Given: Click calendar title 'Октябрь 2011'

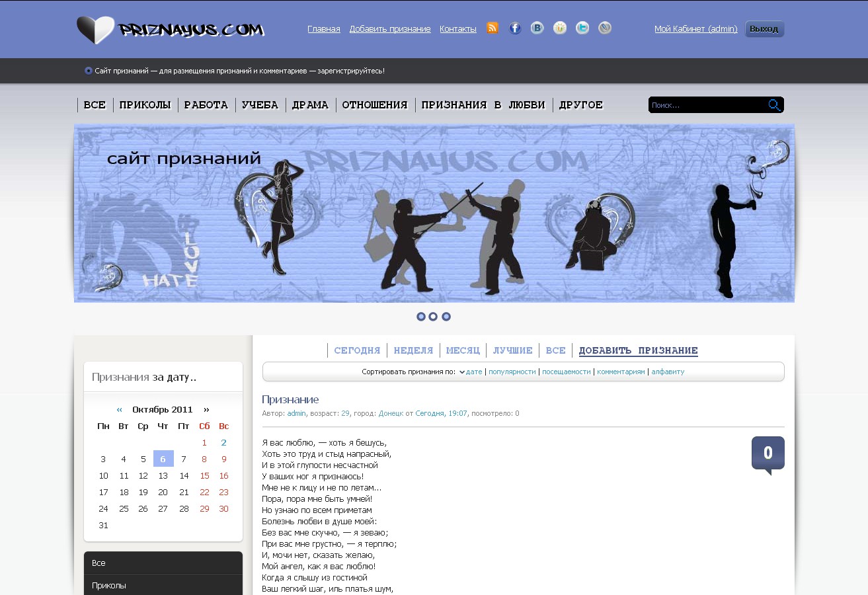Looking at the screenshot, I should pyautogui.click(x=163, y=409).
